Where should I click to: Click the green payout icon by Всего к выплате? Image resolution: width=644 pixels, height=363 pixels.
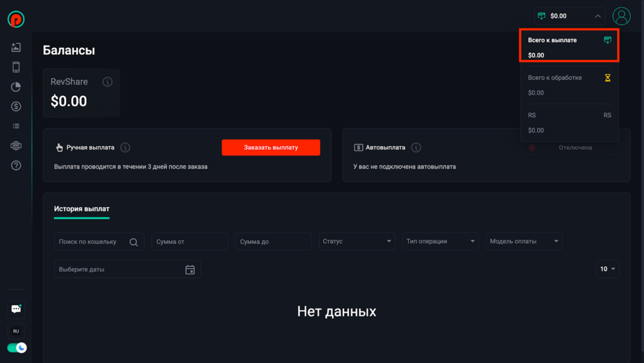[x=608, y=40]
